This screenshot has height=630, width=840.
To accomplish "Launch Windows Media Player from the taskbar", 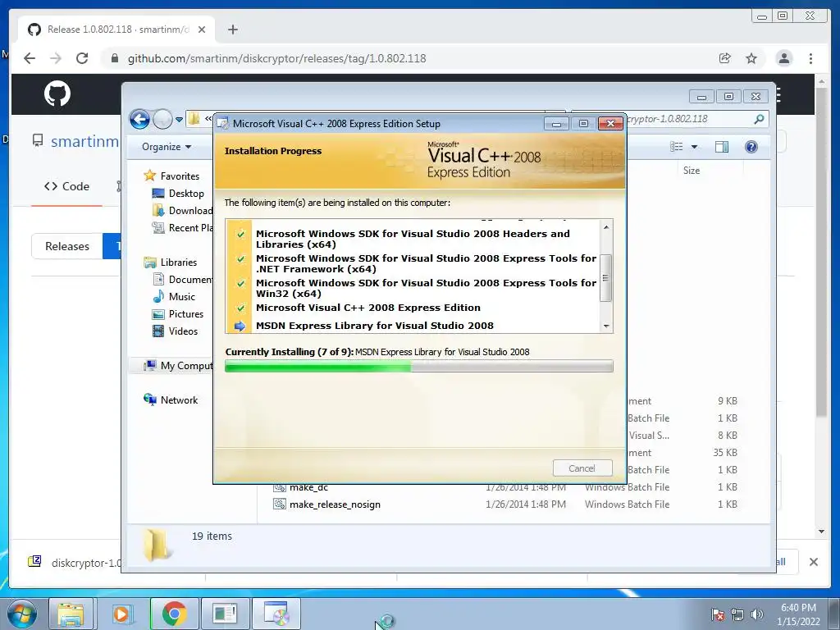I will [x=121, y=614].
